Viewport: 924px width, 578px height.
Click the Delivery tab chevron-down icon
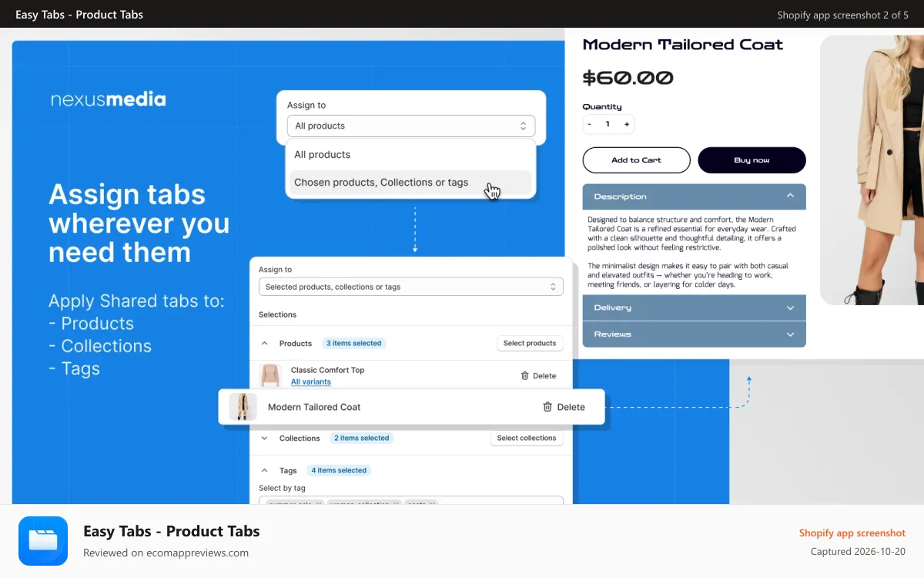790,307
